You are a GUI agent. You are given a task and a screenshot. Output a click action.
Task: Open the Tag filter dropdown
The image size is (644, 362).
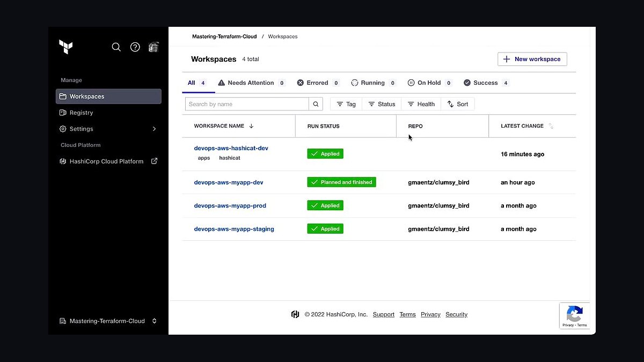coord(346,104)
